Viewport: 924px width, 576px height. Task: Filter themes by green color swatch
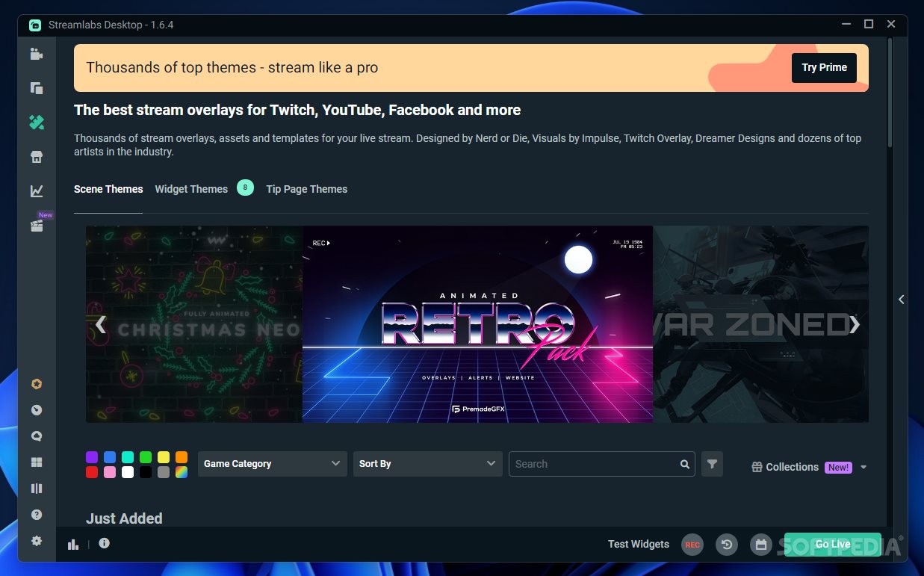[x=146, y=457]
